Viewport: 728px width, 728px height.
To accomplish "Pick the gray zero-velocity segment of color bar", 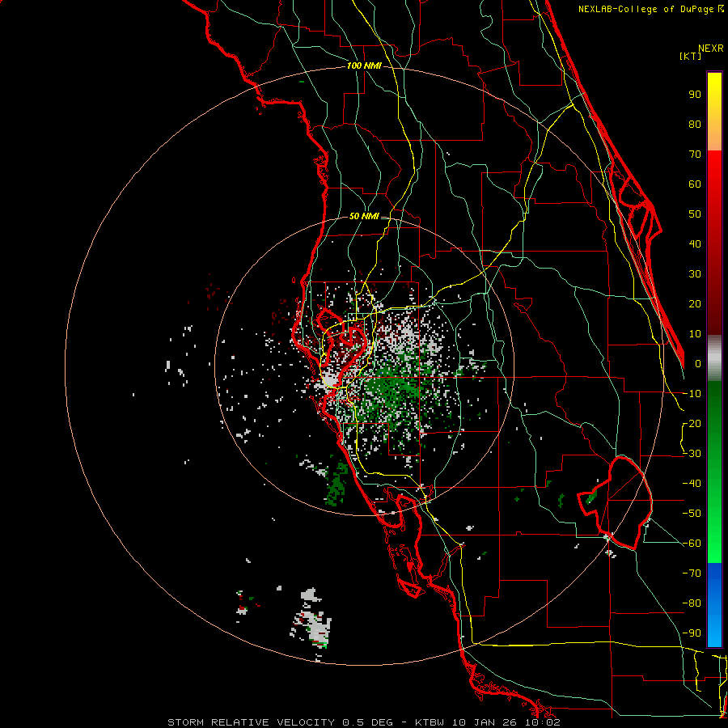I will pyautogui.click(x=714, y=358).
